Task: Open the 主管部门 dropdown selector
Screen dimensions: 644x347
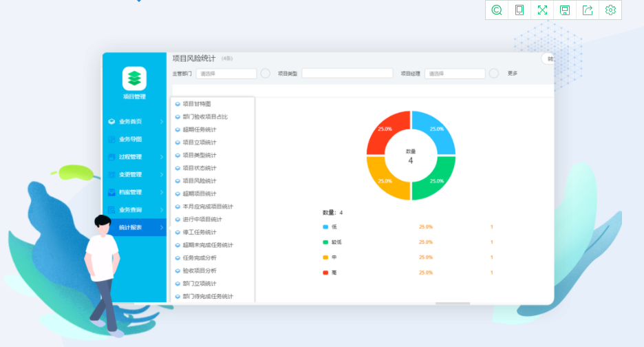Action: pyautogui.click(x=226, y=74)
